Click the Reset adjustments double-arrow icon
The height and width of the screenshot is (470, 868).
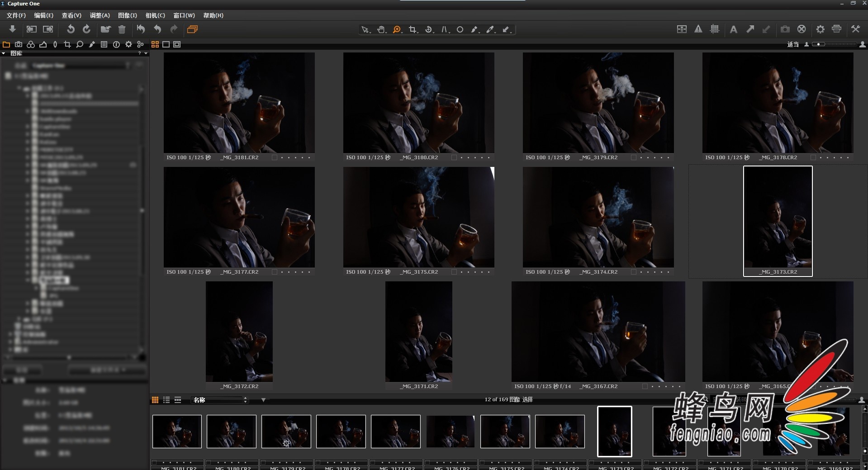pos(141,29)
